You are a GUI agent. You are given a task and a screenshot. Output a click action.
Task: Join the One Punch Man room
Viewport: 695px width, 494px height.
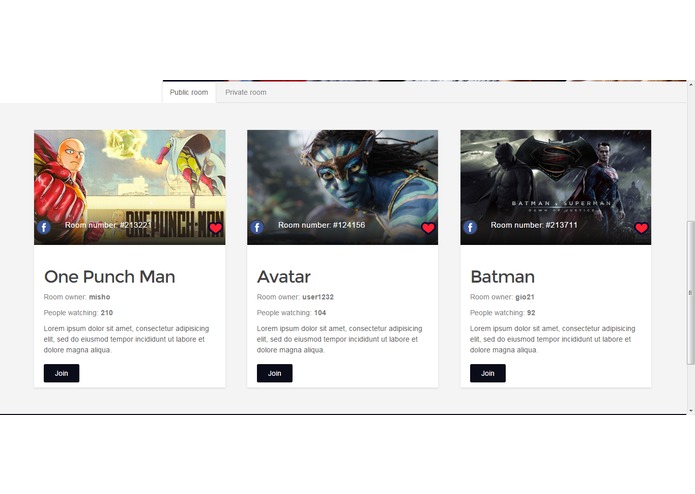[62, 373]
